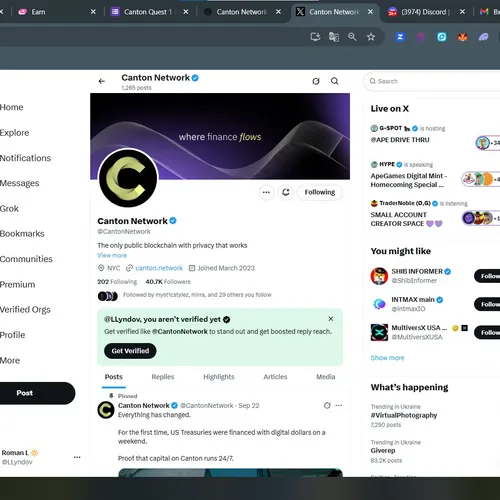Open the pinned post's three-dot menu
The width and height of the screenshot is (500, 500).
[339, 405]
